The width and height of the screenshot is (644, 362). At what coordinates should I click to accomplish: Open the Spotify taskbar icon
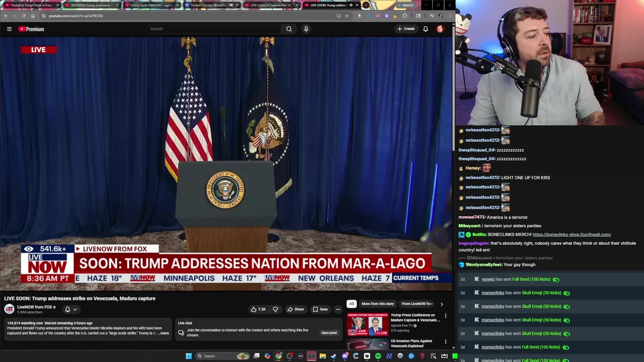click(378, 356)
